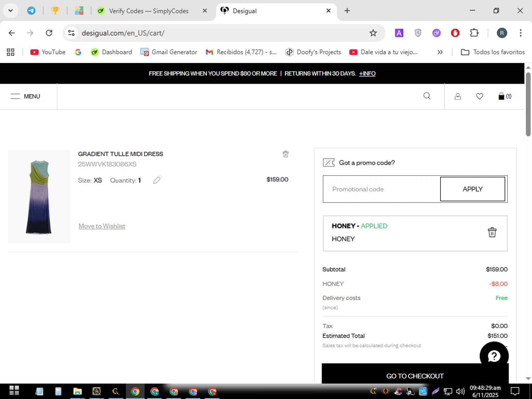Viewport: 532px width, 399px height.
Task: Expand the tab search dropdown arrow
Action: [x=10, y=11]
